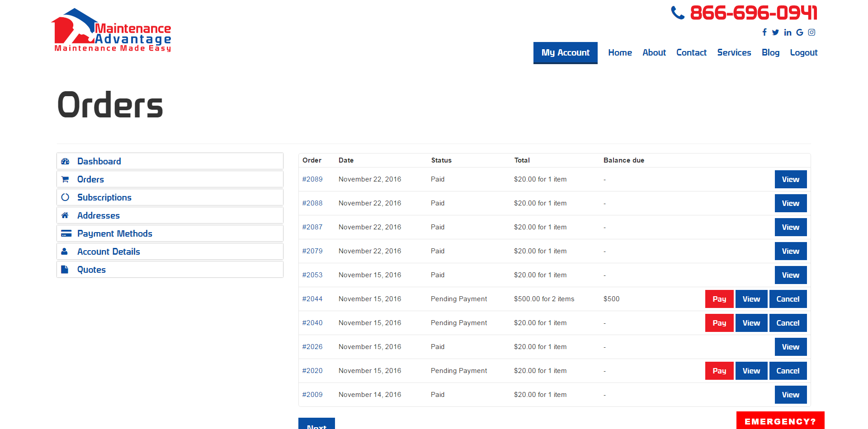Open order #2044 link
868x429 pixels.
coord(312,299)
